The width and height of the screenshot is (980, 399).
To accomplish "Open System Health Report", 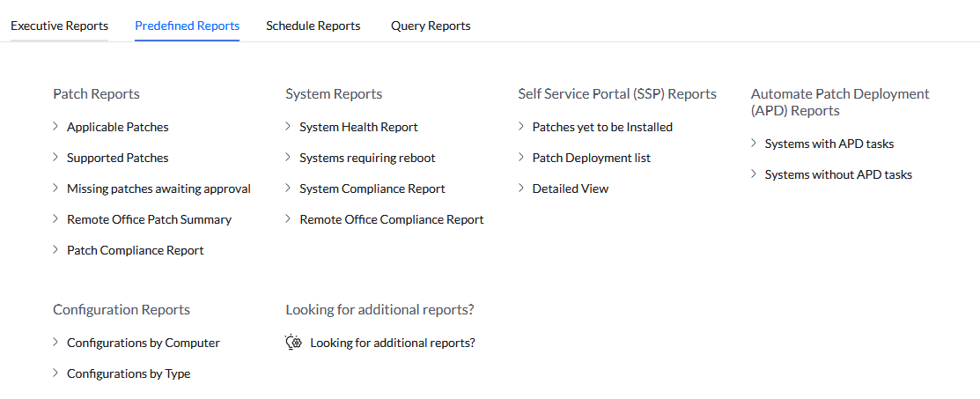I will pyautogui.click(x=358, y=127).
